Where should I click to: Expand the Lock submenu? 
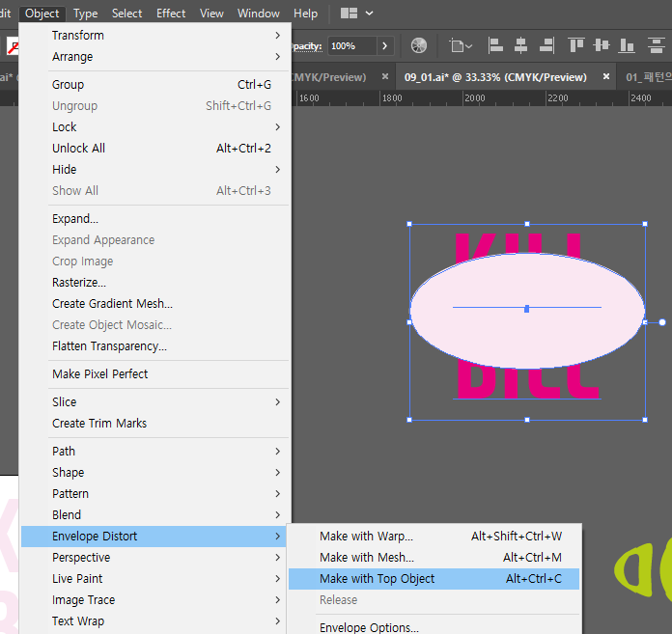(x=154, y=126)
